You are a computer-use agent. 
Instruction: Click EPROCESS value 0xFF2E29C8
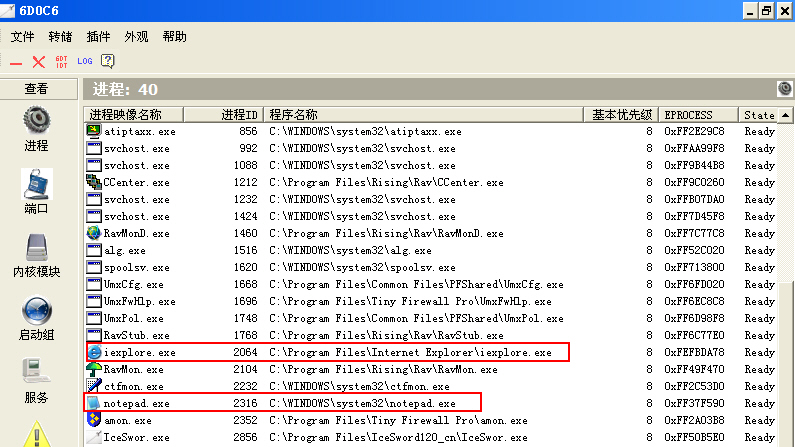tap(694, 131)
